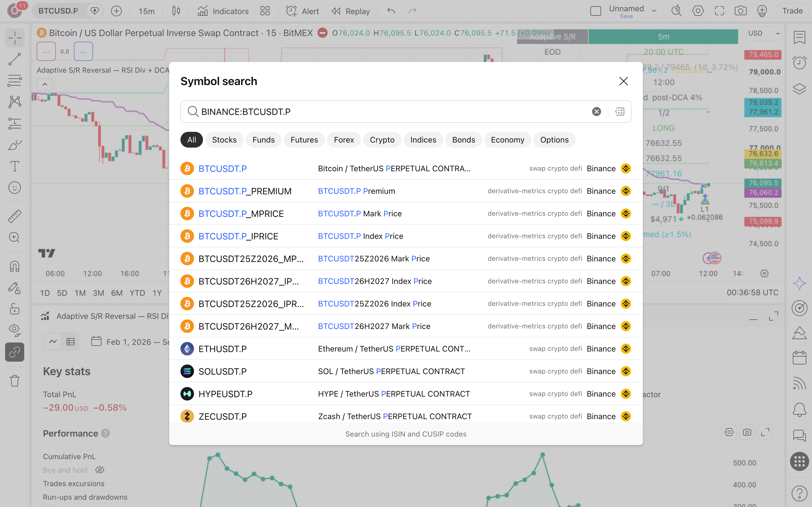This screenshot has height=507, width=812.
Task: Toggle the lock all drawings icon
Action: (x=14, y=309)
